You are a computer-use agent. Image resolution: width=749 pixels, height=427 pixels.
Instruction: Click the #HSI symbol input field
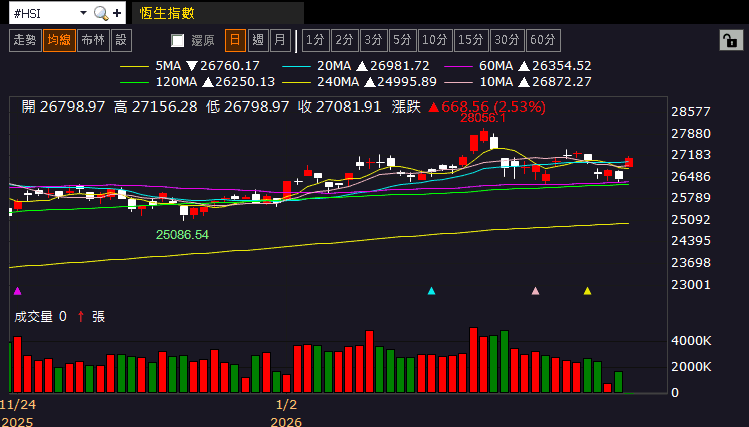click(43, 13)
